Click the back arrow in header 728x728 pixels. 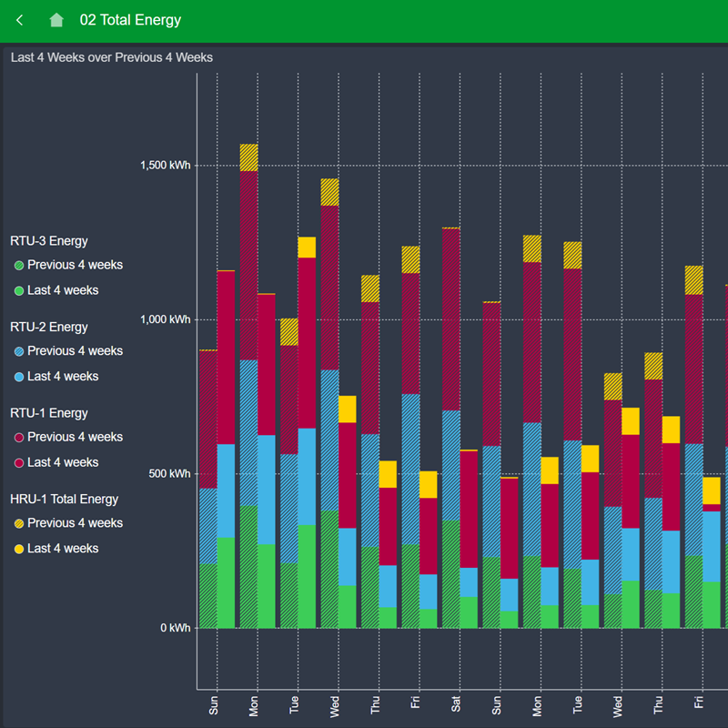click(20, 20)
